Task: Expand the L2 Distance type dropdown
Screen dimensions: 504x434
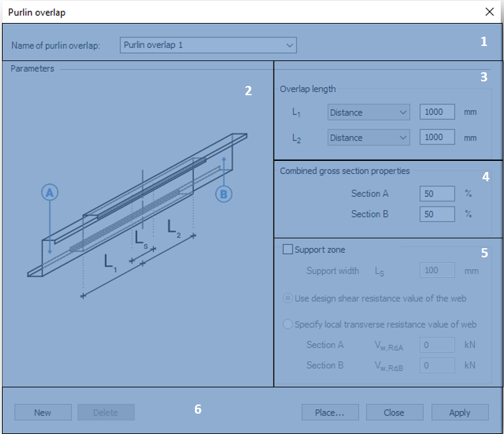Action: tap(369, 138)
